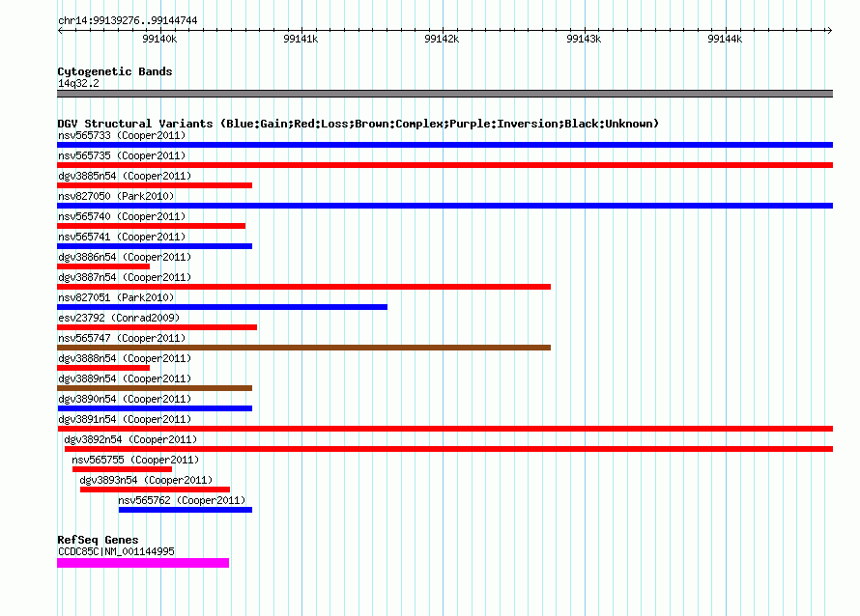Click the nsv565741 blue gain bar
This screenshot has width=860, height=616.
pyautogui.click(x=155, y=246)
